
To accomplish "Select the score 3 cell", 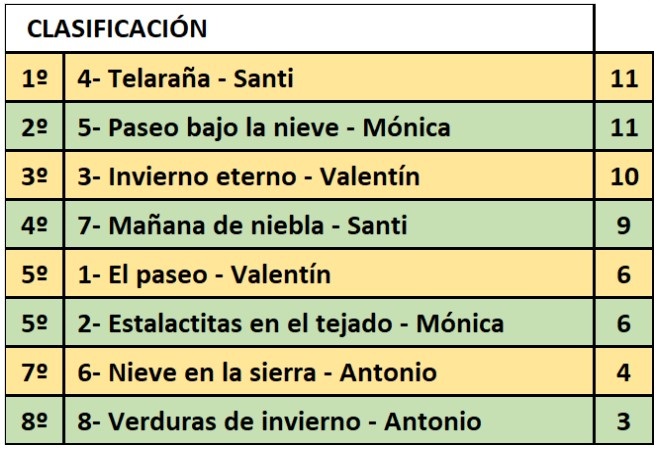I will coord(624,421).
